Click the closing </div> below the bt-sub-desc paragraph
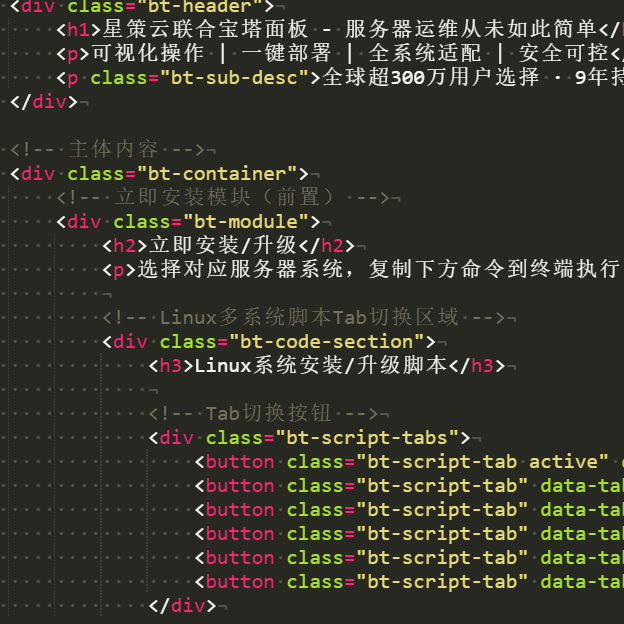 (44, 102)
